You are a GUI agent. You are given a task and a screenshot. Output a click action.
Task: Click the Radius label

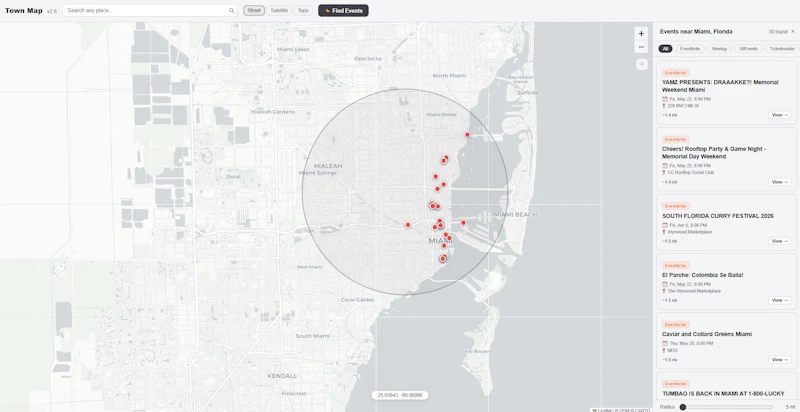667,407
